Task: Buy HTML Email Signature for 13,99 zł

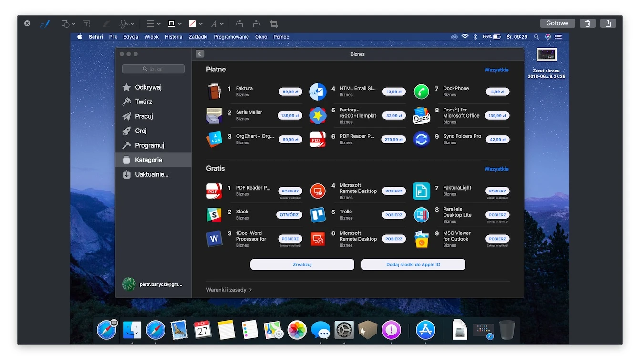Action: click(394, 91)
